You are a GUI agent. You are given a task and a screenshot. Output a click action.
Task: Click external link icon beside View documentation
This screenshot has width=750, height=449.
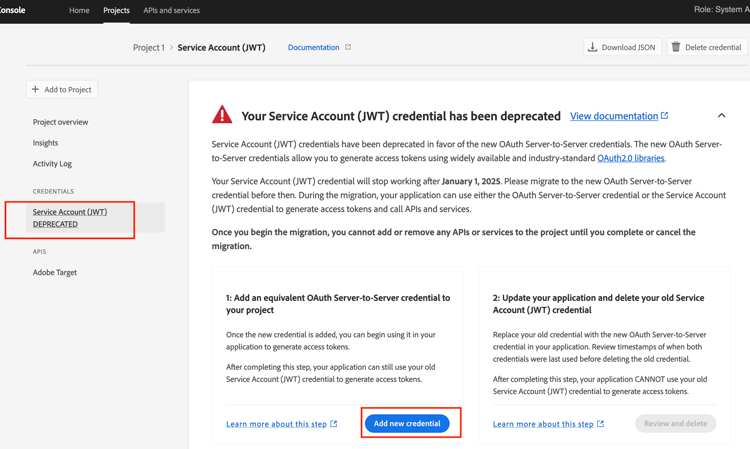tap(664, 115)
